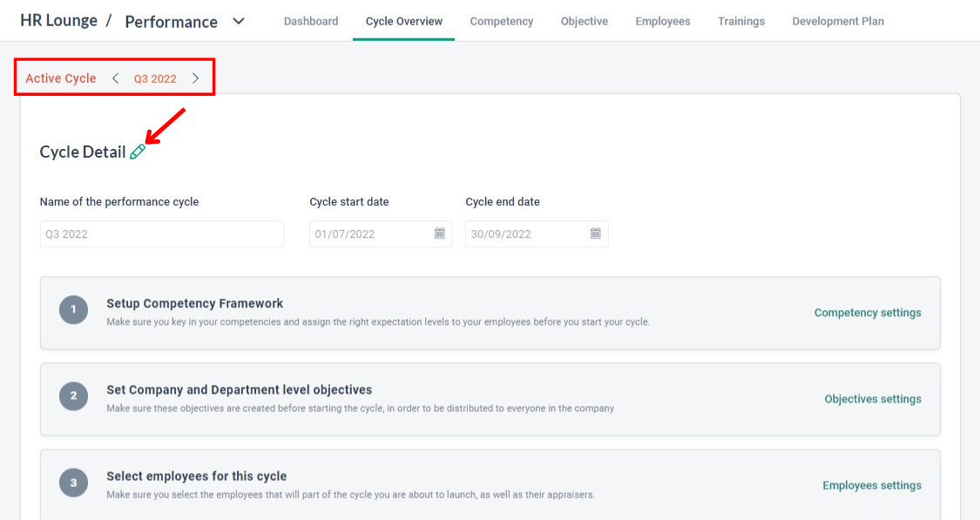Click the Setup Competency Framework heading
This screenshot has height=520, width=980.
click(194, 303)
